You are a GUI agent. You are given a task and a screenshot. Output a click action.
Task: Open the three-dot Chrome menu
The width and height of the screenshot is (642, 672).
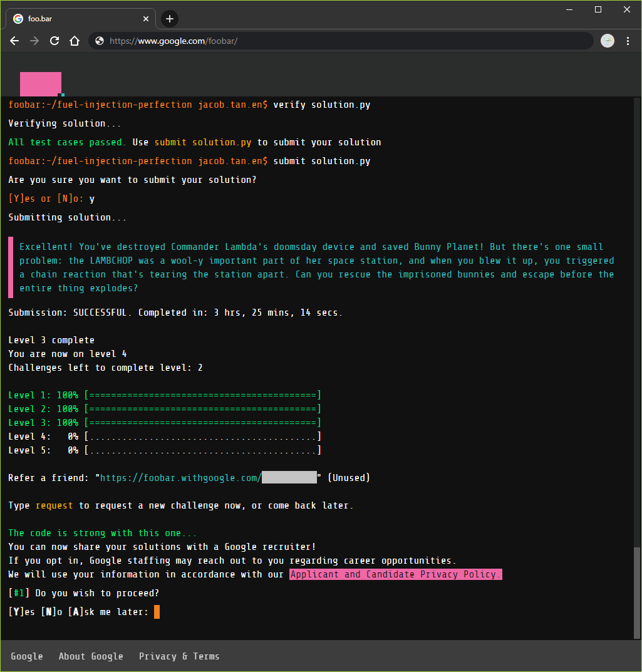coord(628,41)
